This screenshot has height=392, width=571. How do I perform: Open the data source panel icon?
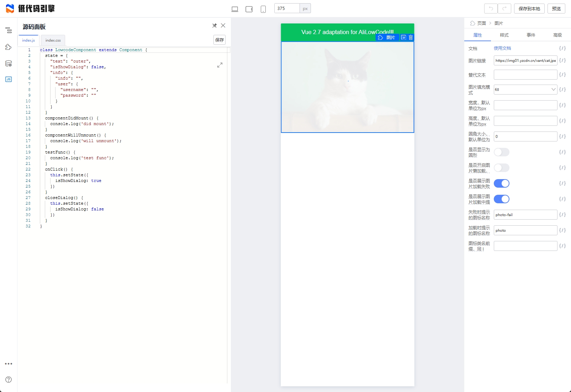tap(9, 64)
